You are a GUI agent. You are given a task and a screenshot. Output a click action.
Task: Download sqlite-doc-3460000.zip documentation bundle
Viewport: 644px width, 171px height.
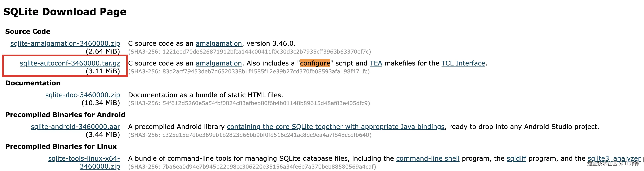click(x=83, y=95)
